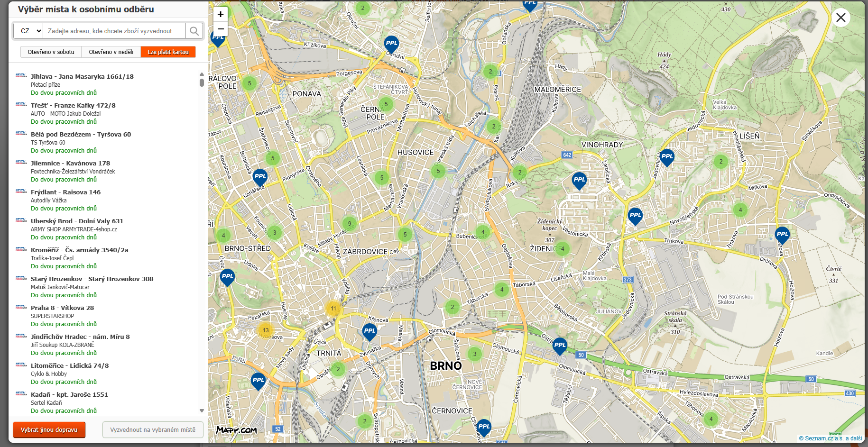
Task: Open the yellow cluster marker 13
Action: point(266,330)
